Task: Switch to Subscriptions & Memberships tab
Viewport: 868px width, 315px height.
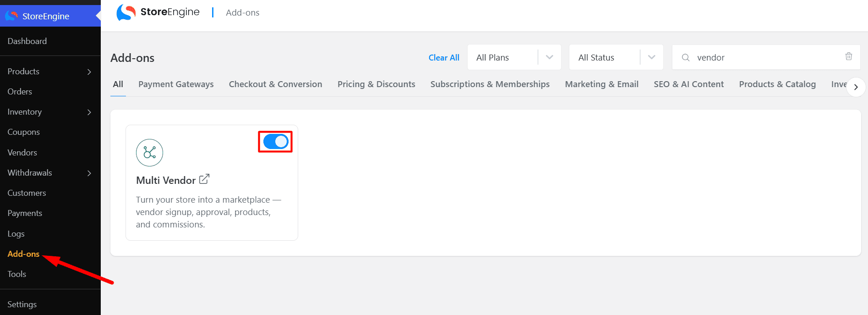Action: pos(490,84)
